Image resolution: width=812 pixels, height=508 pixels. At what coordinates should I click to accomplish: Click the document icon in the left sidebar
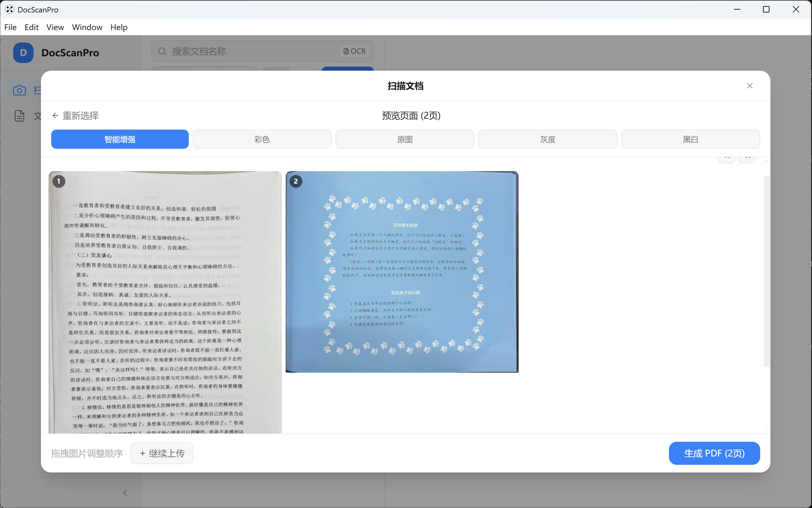19,115
